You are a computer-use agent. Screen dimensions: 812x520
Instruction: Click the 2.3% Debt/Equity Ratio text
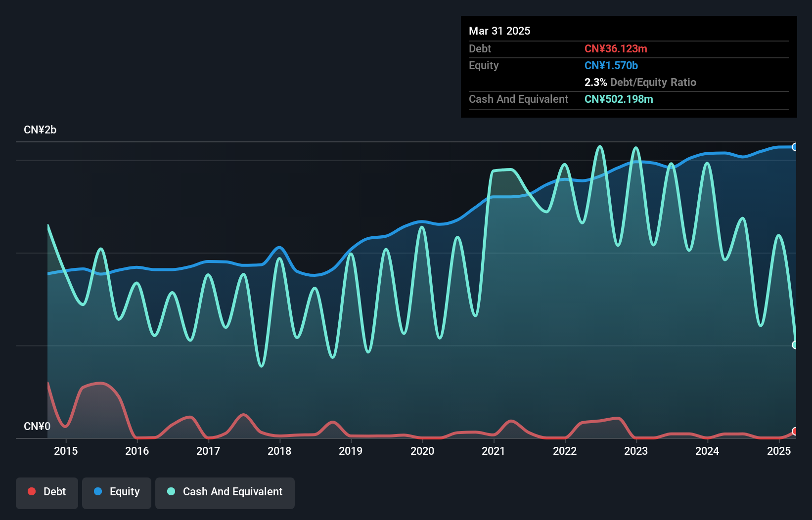coord(640,82)
